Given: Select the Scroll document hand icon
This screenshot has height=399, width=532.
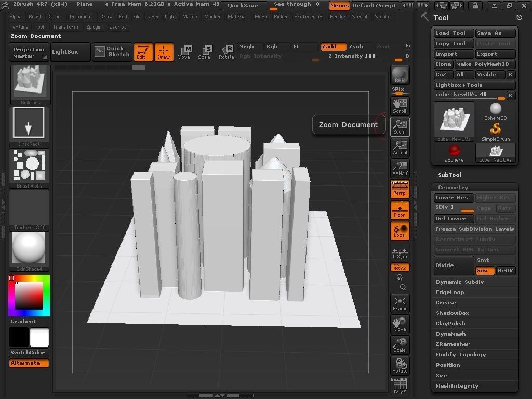Looking at the screenshot, I should coord(400,106).
